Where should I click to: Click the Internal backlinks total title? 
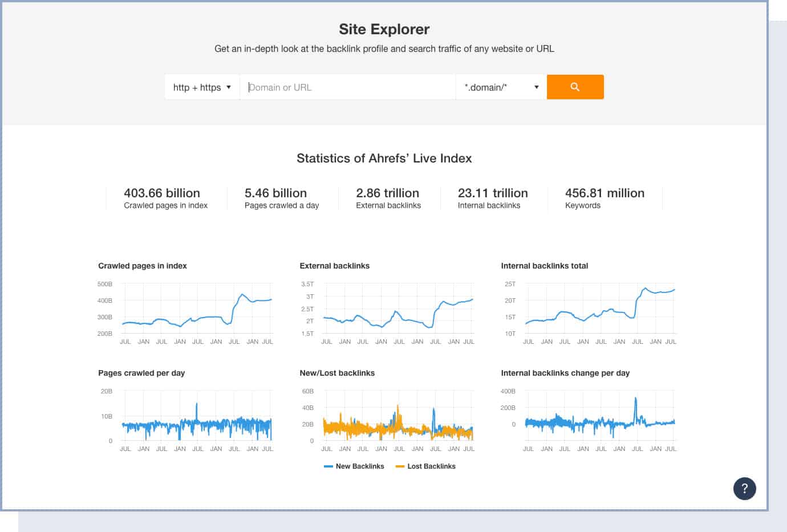coord(544,266)
